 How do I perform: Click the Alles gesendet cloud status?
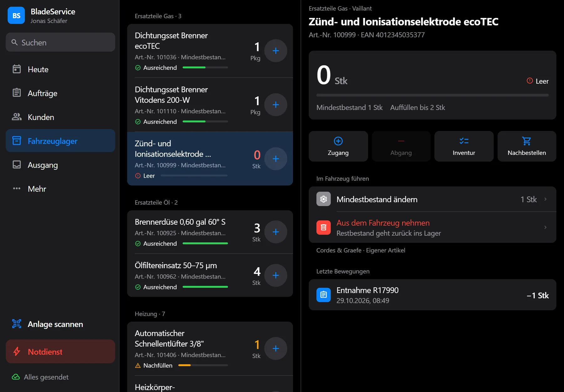pos(40,377)
